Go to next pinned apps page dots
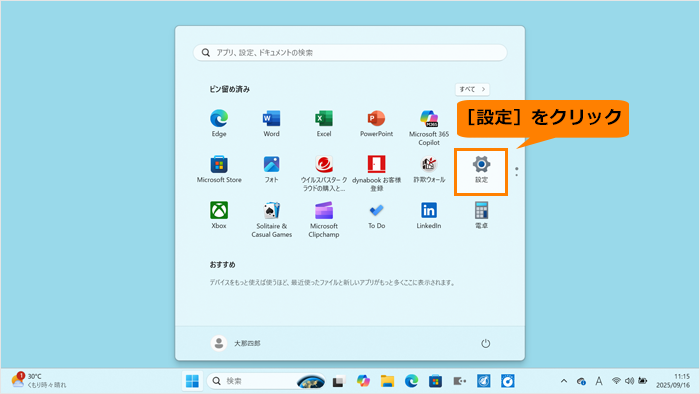Viewport: 700px width, 394px height. [517, 171]
